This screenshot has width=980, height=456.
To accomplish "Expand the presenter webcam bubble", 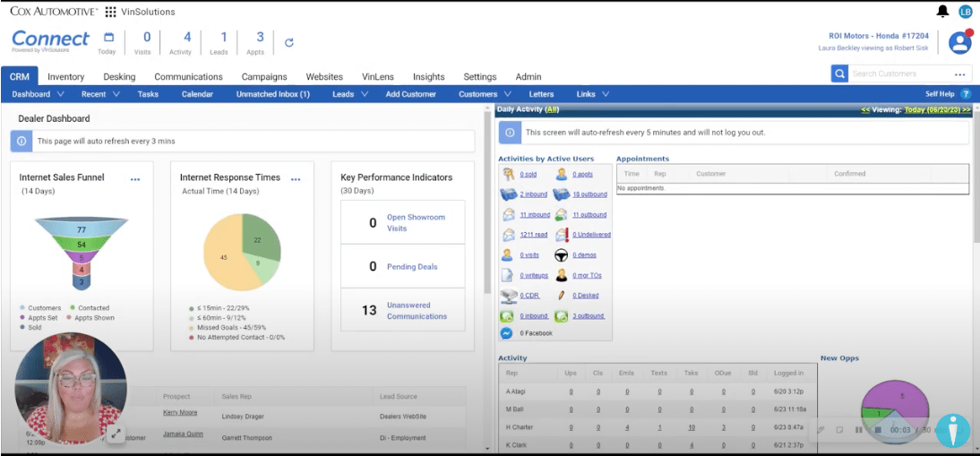I will click(115, 434).
